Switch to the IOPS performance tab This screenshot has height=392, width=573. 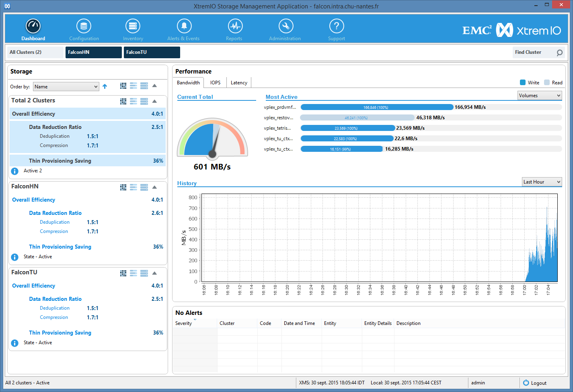point(215,83)
